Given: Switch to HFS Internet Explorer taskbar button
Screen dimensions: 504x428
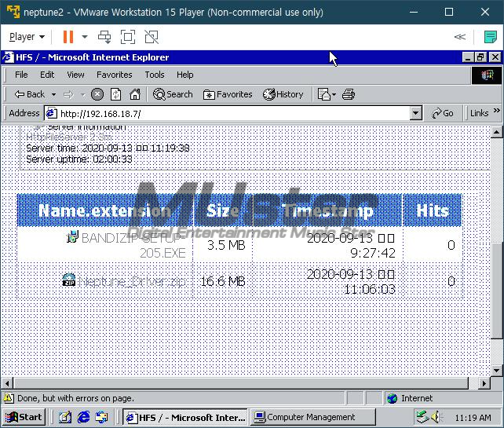Looking at the screenshot, I should point(185,417).
